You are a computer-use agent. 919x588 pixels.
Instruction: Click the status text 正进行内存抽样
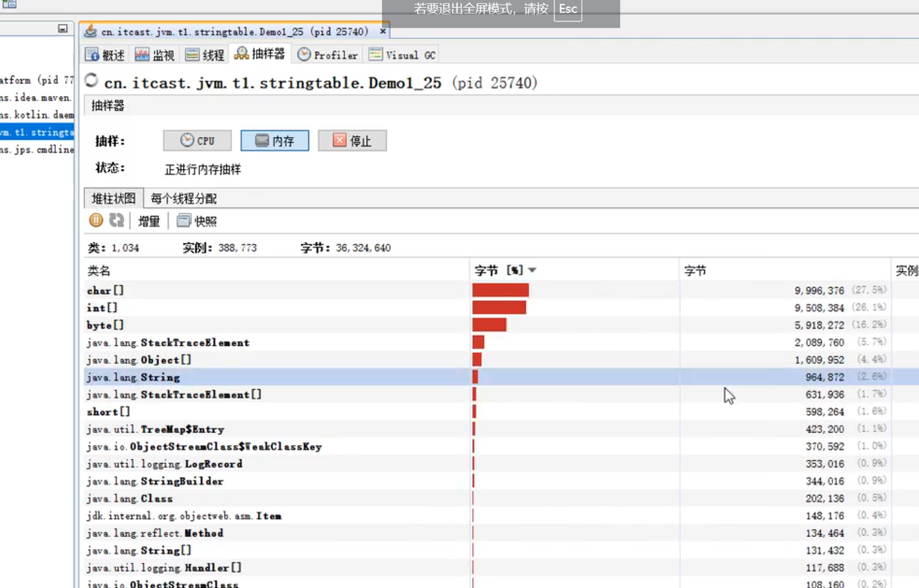tap(202, 169)
